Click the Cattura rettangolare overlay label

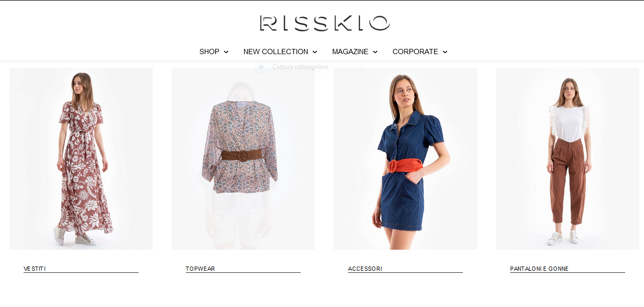point(300,67)
